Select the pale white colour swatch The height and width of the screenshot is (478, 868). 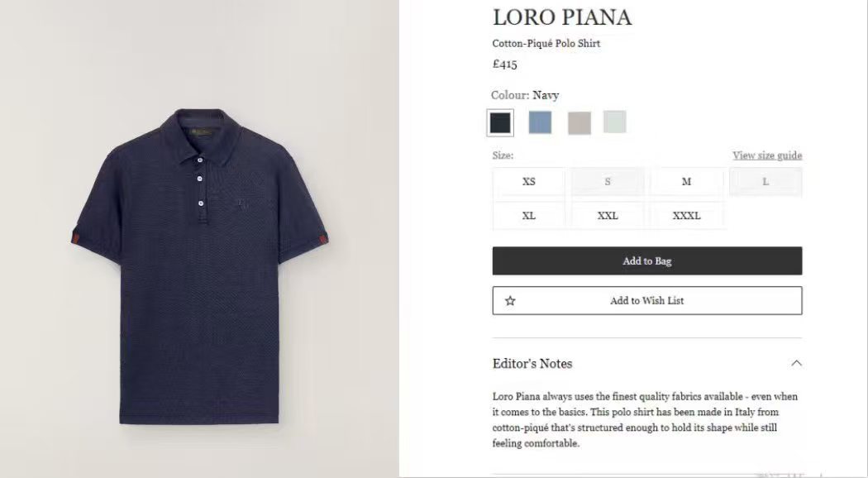point(614,122)
